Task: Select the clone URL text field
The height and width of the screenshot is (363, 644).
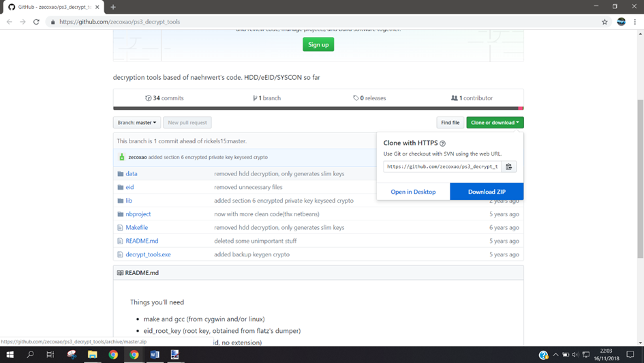Action: [x=442, y=166]
